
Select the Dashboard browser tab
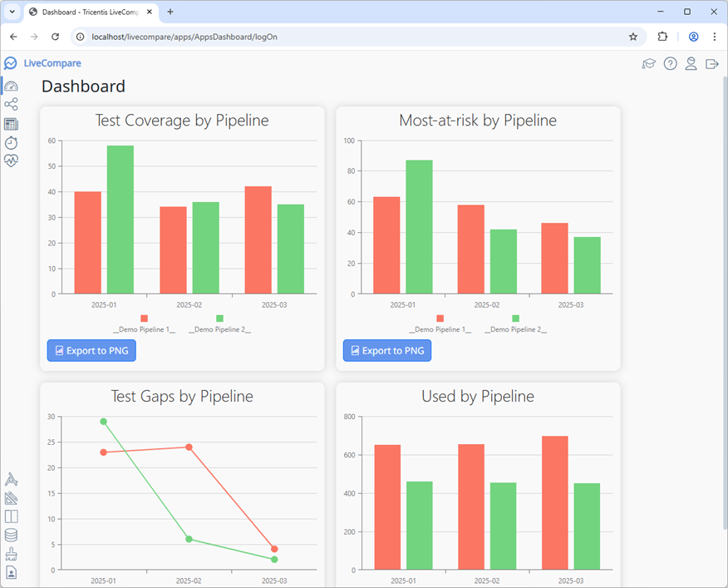coord(83,12)
